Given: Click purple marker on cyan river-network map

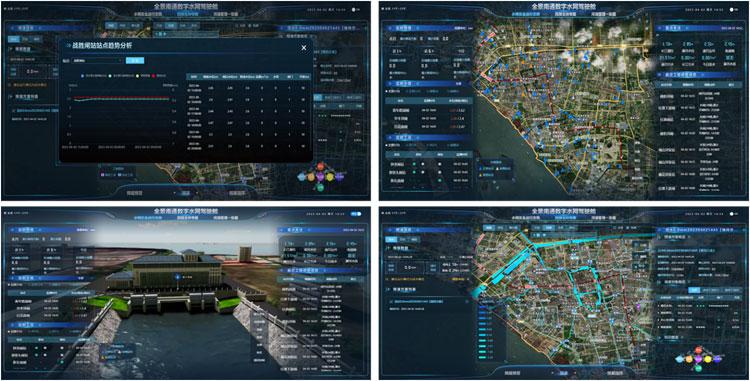Looking at the screenshot, I should click(x=638, y=306).
